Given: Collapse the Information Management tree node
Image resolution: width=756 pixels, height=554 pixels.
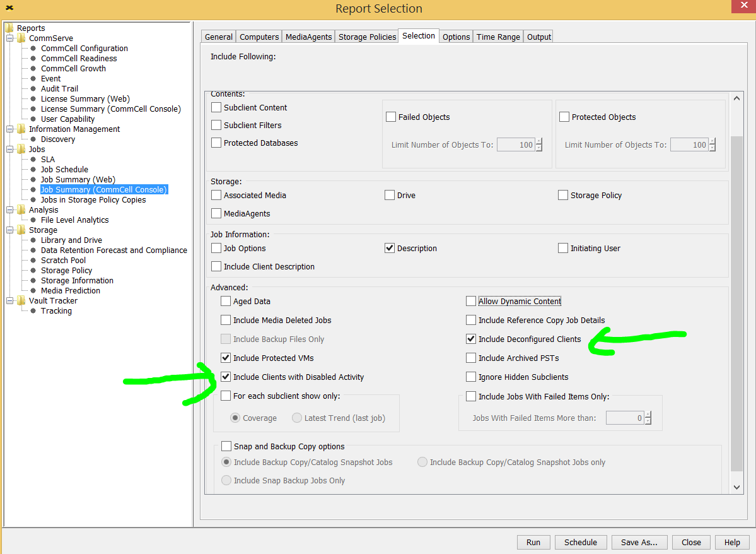Looking at the screenshot, I should (x=9, y=129).
